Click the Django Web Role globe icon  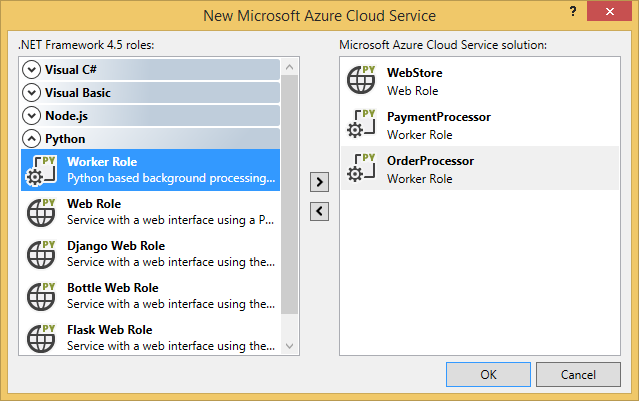(40, 254)
